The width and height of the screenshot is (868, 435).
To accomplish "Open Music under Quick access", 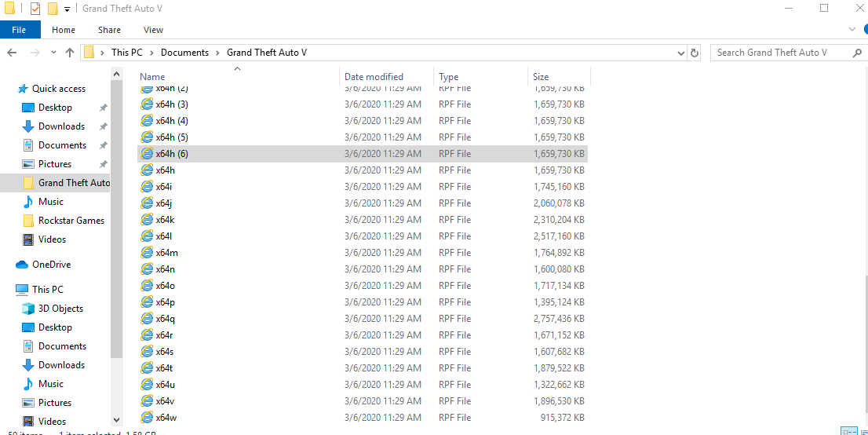I will 50,202.
